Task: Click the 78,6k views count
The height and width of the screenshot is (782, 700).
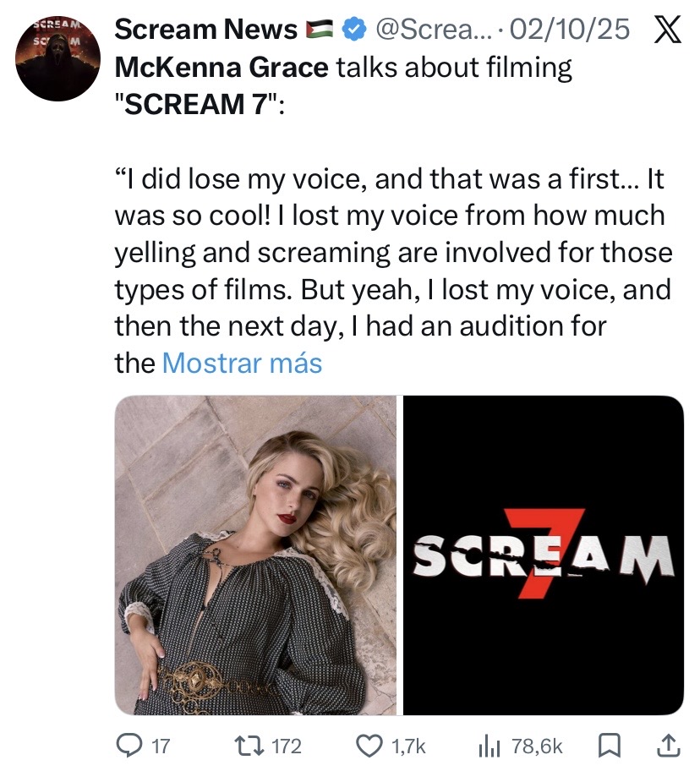Action: click(x=537, y=746)
